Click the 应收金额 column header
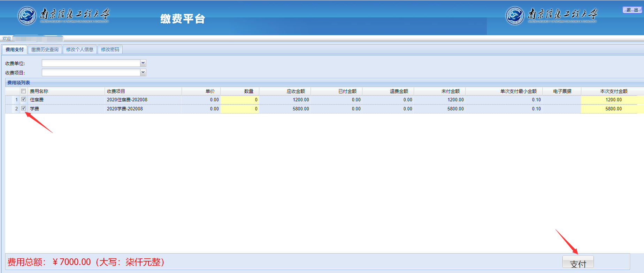This screenshot has height=273, width=644. click(x=296, y=91)
